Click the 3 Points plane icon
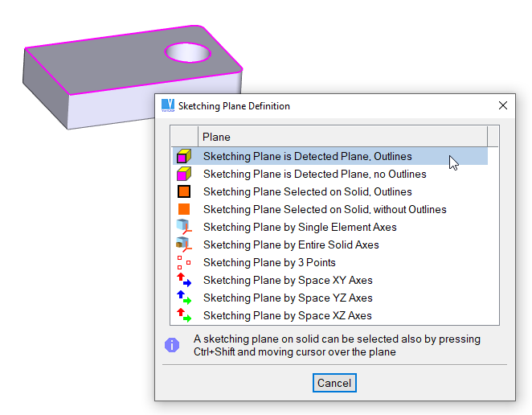Image resolution: width=532 pixels, height=415 pixels. [x=184, y=262]
